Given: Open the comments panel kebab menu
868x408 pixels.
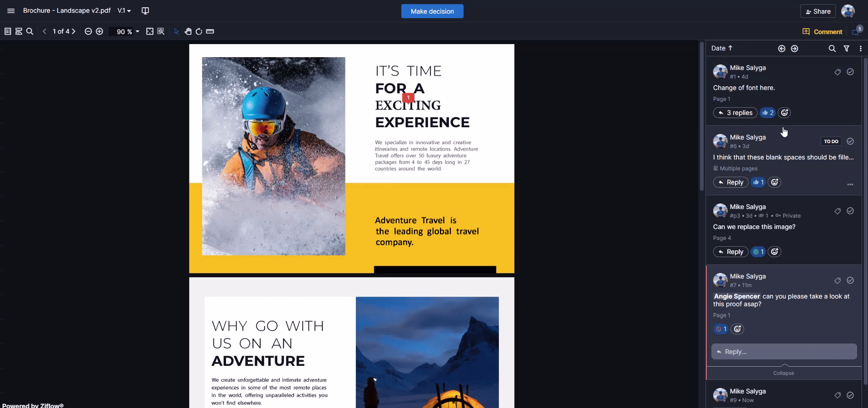Looking at the screenshot, I should tap(861, 49).
